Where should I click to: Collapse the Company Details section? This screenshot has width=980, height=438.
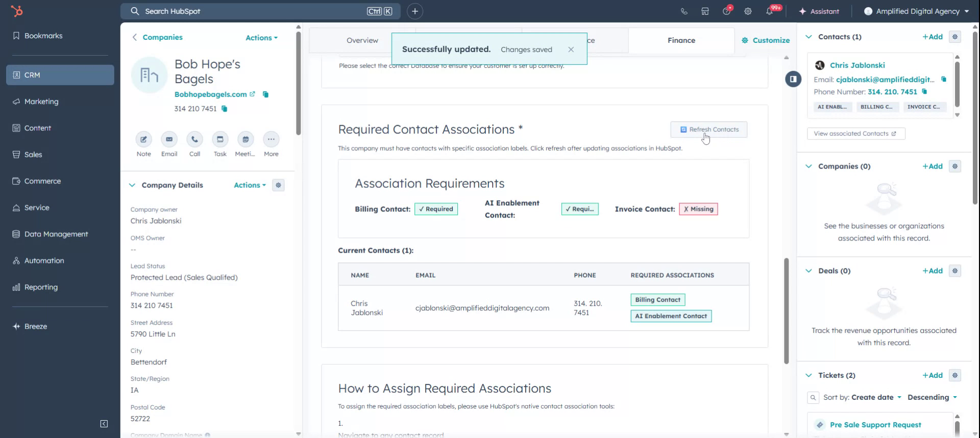132,185
